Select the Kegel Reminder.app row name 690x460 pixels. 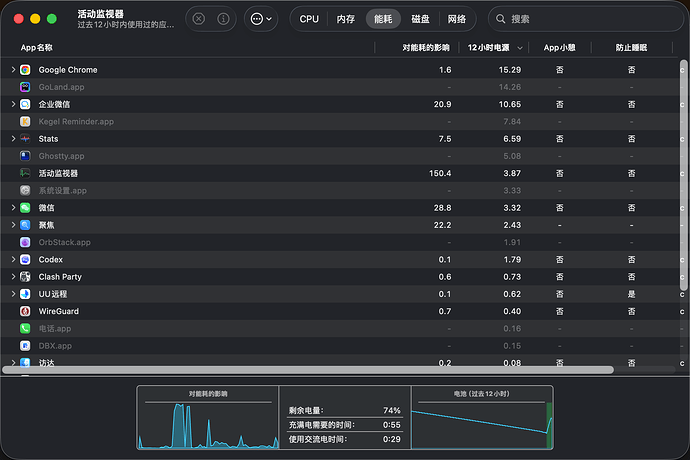(x=76, y=121)
